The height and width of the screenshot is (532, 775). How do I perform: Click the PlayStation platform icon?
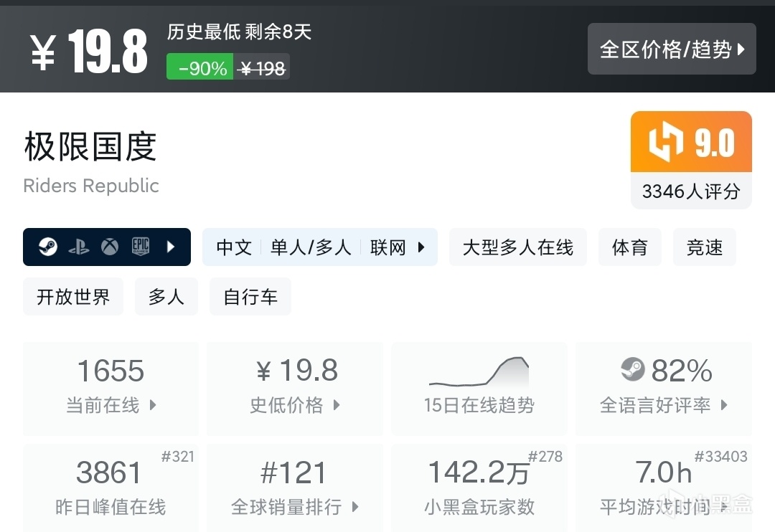pyautogui.click(x=78, y=247)
